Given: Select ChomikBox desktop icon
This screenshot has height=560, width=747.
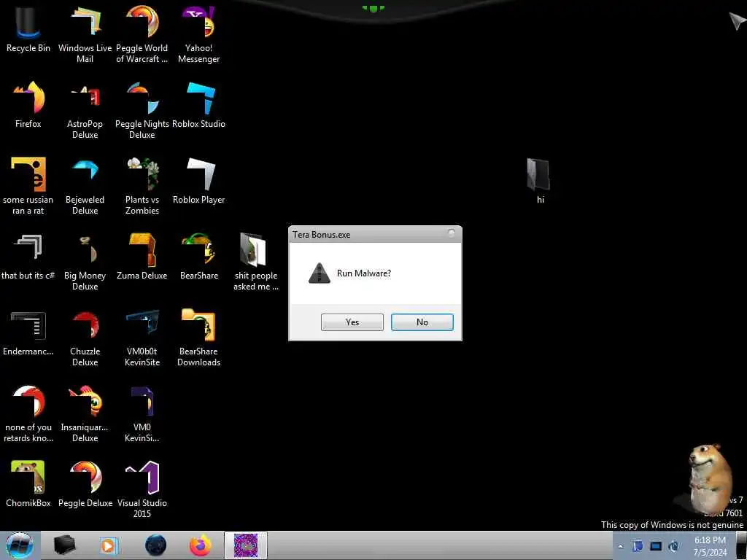Looking at the screenshot, I should point(28,484).
